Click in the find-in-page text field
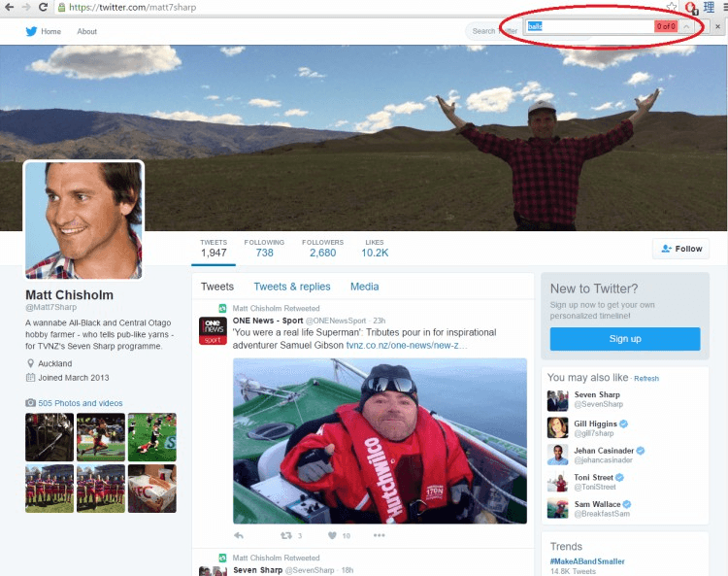Image resolution: width=728 pixels, height=576 pixels. point(587,26)
